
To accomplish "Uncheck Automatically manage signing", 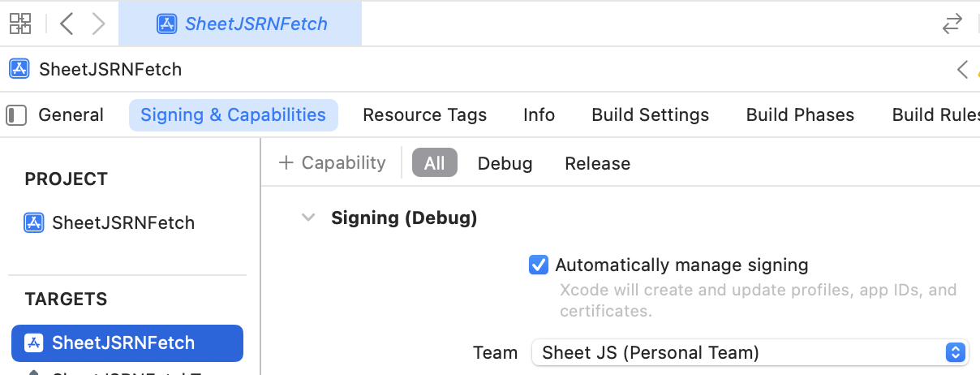I will [x=539, y=265].
